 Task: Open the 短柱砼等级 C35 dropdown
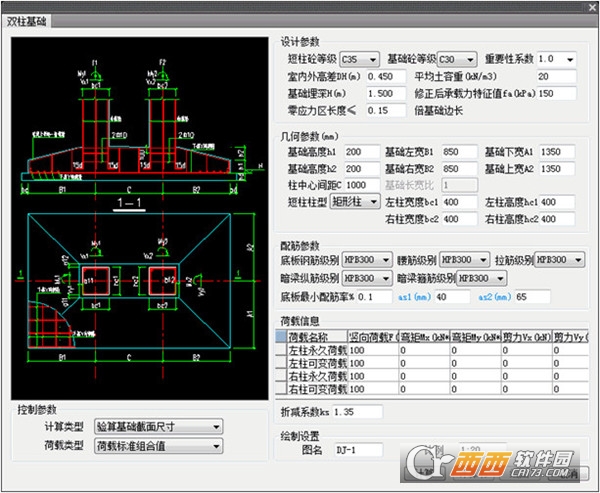[359, 59]
